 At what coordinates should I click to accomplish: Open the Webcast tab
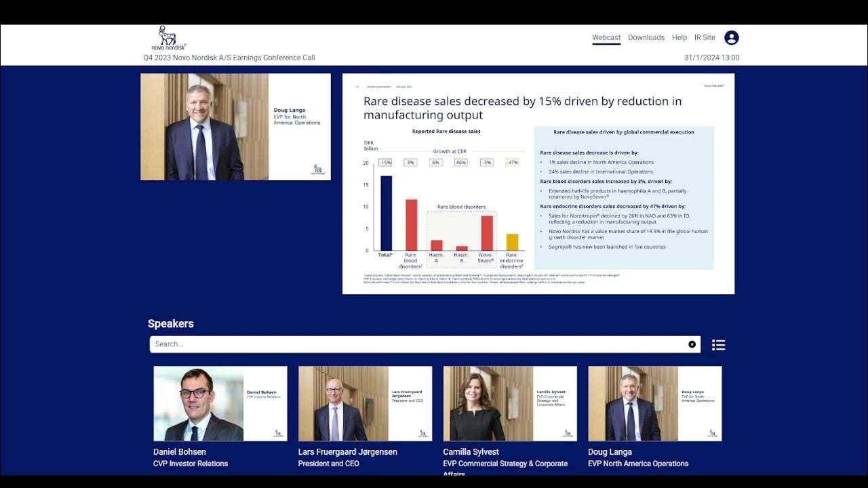pos(606,38)
